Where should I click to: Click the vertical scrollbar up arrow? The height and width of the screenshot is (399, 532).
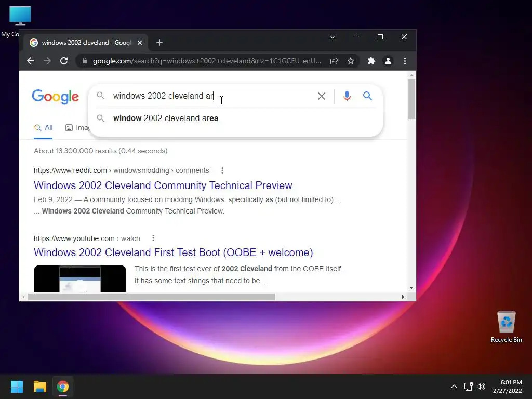(411, 75)
